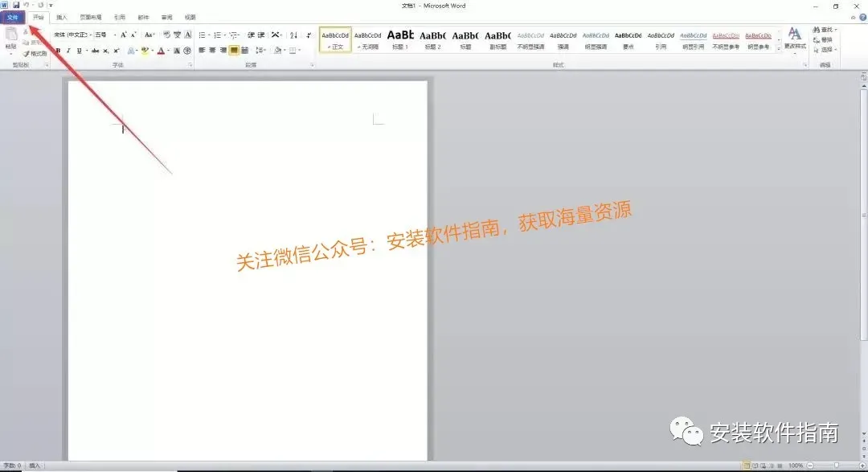The width and height of the screenshot is (868, 472).
Task: Click the Save icon in Quick Access toolbar
Action: click(16, 5)
